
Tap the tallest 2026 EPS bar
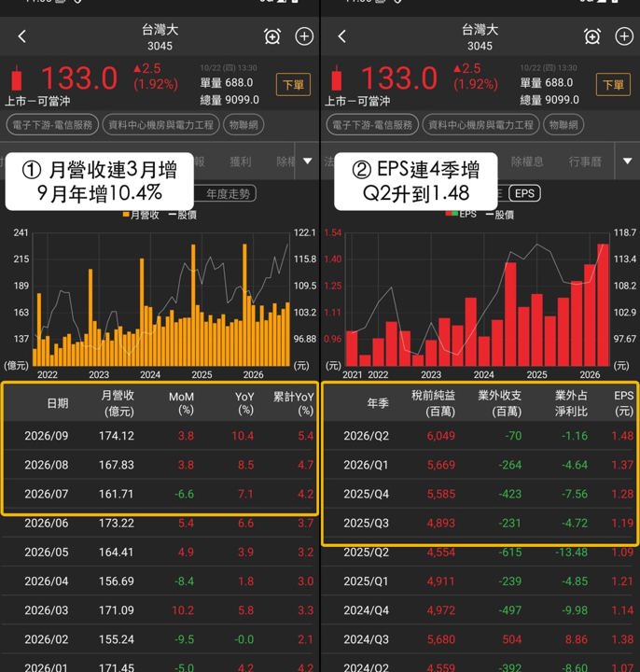tap(604, 304)
